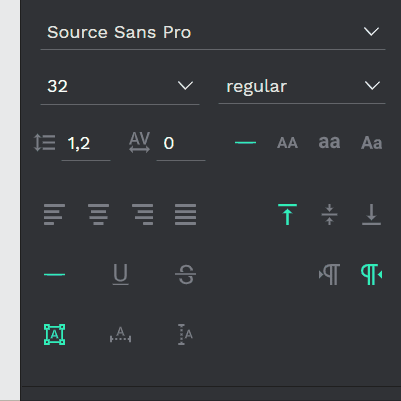The image size is (401, 401).
Task: Set vertical alignment to bottom
Action: tap(371, 214)
